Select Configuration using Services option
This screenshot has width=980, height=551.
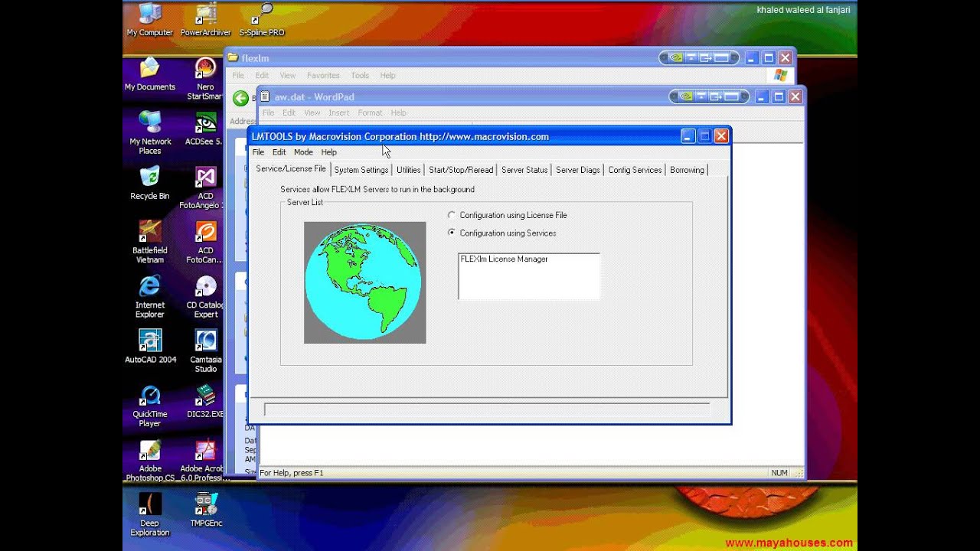click(x=501, y=233)
